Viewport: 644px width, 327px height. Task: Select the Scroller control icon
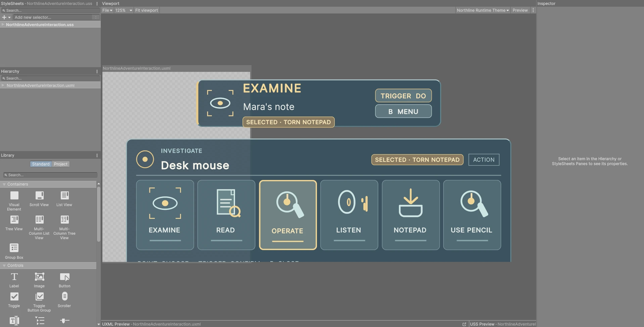point(64,296)
